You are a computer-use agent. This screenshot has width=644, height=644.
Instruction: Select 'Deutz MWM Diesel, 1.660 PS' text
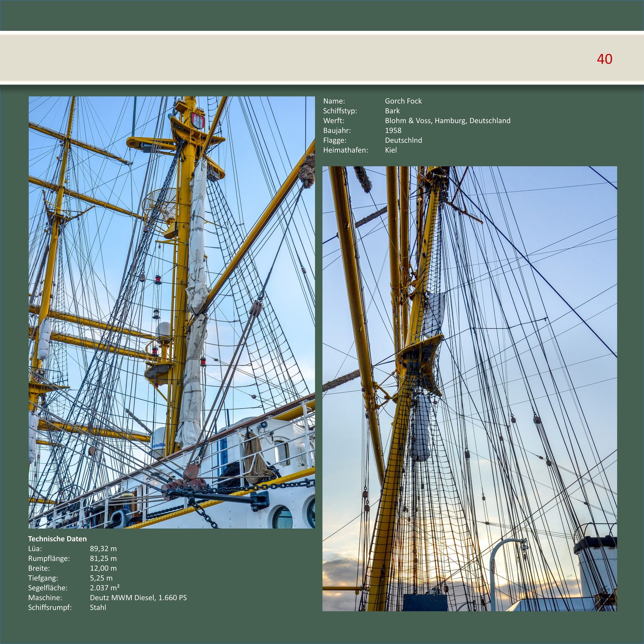tap(138, 598)
